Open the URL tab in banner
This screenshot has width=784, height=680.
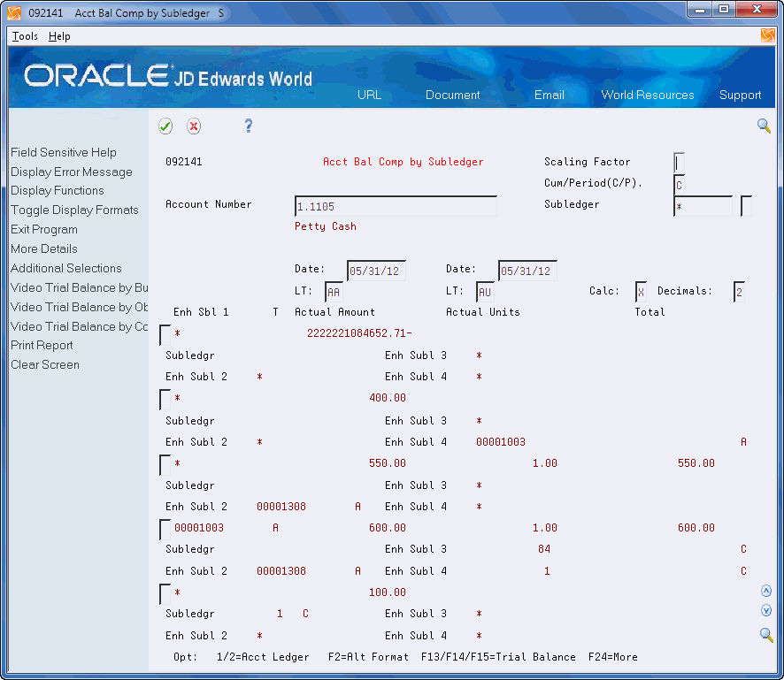370,95
